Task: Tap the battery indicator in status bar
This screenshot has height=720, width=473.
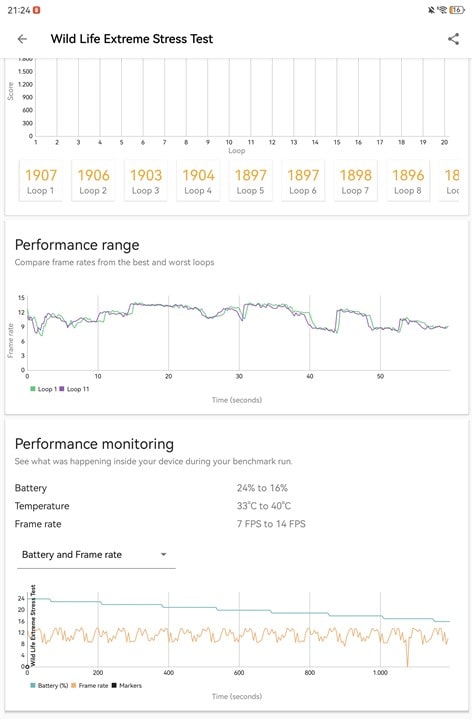Action: tap(457, 10)
